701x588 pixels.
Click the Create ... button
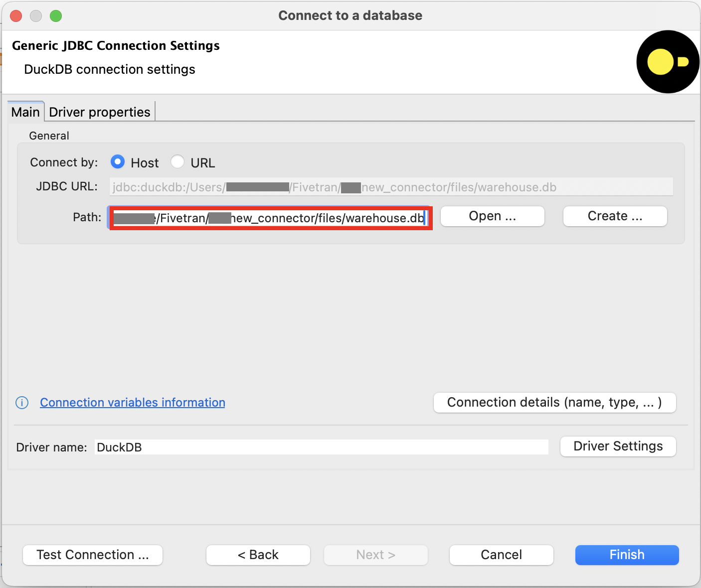tap(615, 216)
